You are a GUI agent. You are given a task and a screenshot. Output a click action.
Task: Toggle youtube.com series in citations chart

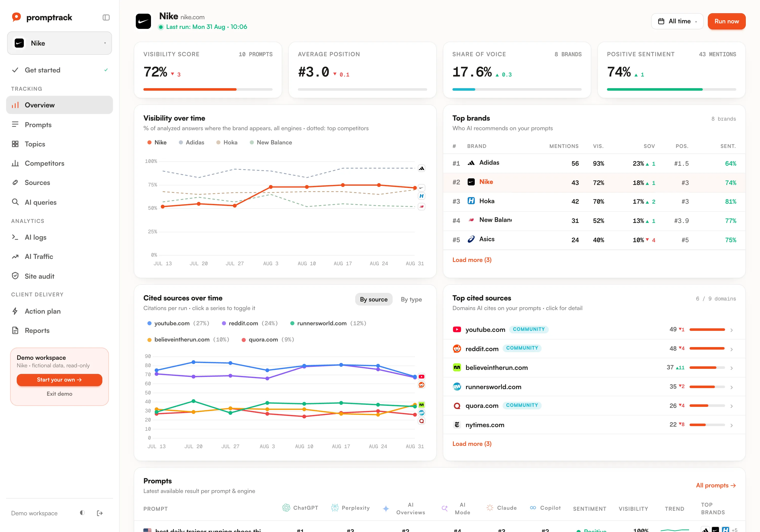tap(178, 324)
